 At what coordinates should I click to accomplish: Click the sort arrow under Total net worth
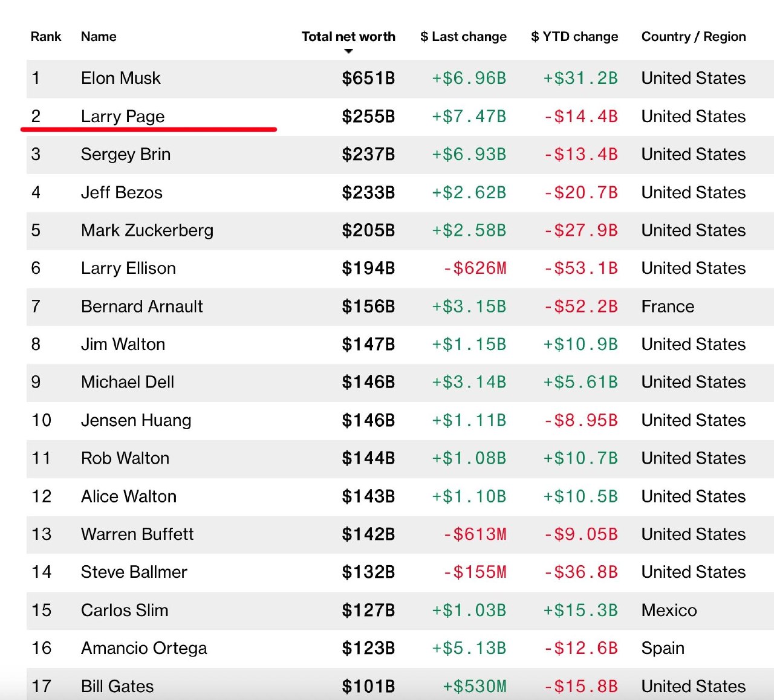click(348, 51)
